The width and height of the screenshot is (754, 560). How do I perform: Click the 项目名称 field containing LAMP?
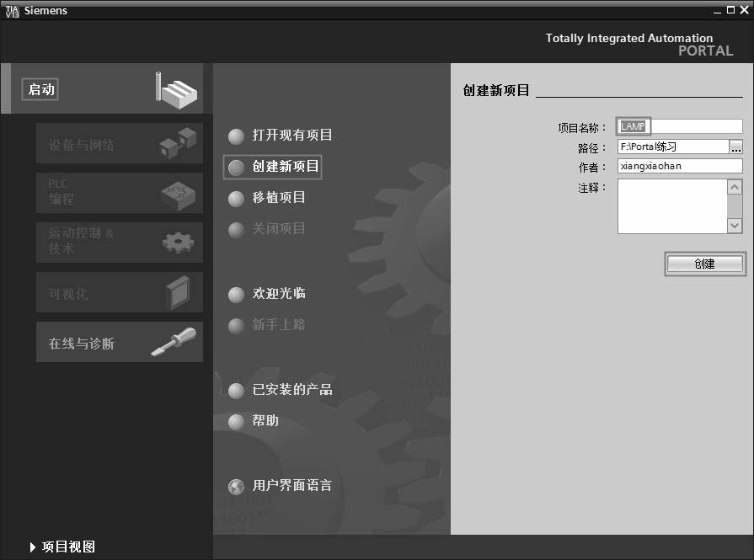679,126
